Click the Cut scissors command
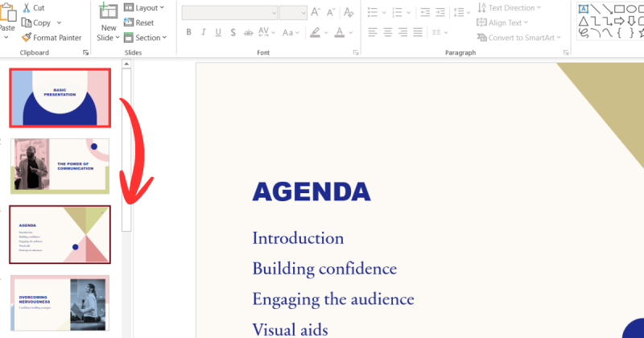 (x=33, y=8)
